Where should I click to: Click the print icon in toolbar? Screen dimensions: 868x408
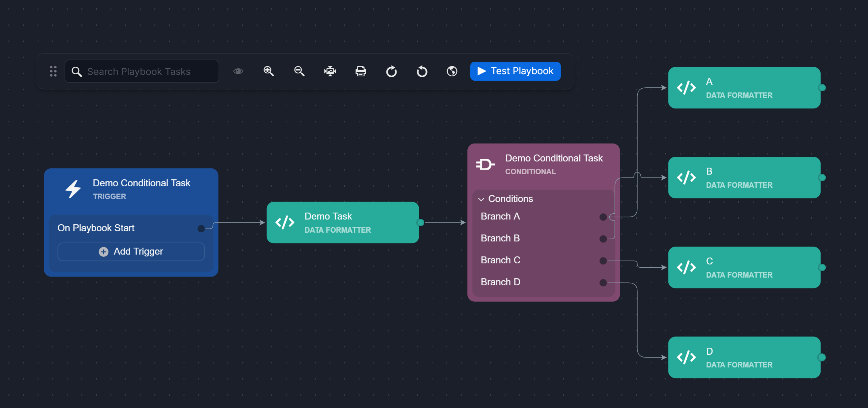(360, 71)
